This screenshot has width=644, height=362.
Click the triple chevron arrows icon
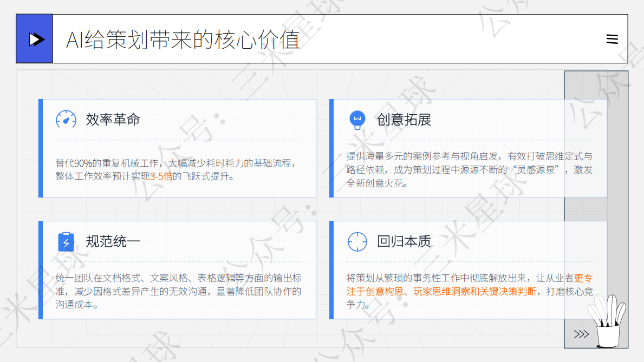click(x=581, y=334)
